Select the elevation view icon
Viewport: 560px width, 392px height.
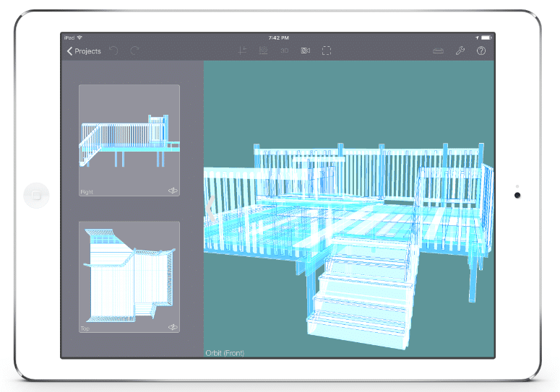click(x=264, y=51)
